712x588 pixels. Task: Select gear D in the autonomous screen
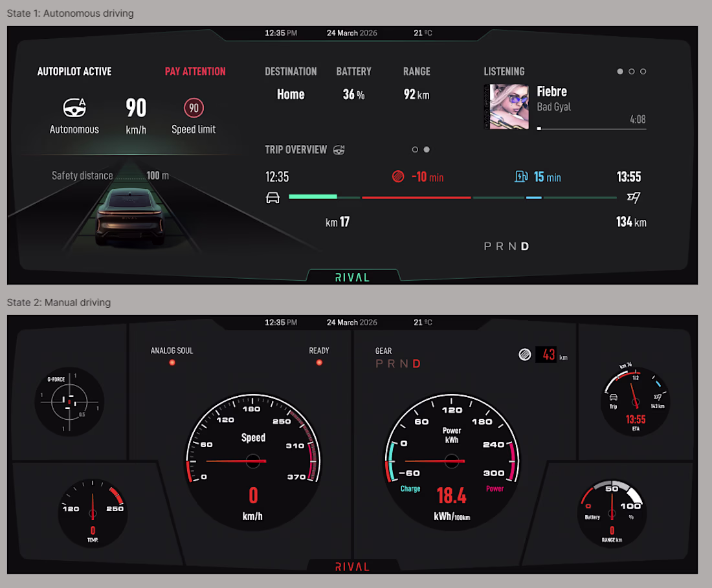coord(525,246)
